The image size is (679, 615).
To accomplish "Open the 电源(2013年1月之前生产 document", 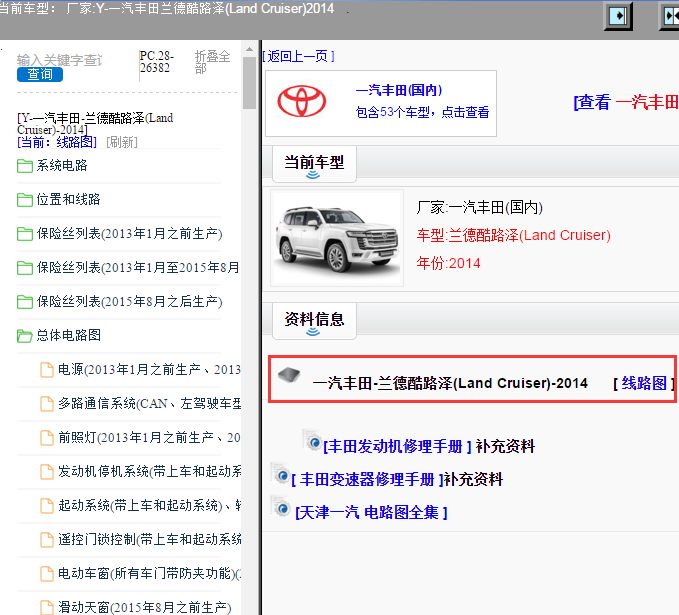I will 149,369.
